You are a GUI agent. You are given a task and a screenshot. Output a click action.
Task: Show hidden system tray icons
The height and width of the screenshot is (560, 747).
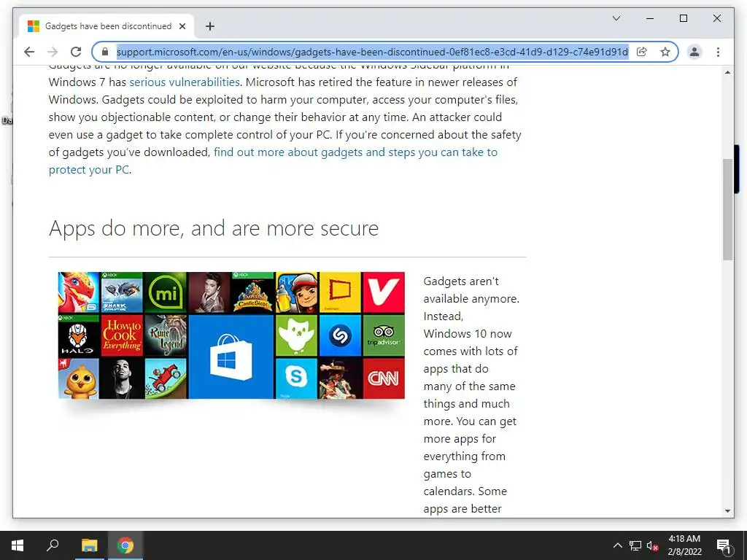pos(617,545)
